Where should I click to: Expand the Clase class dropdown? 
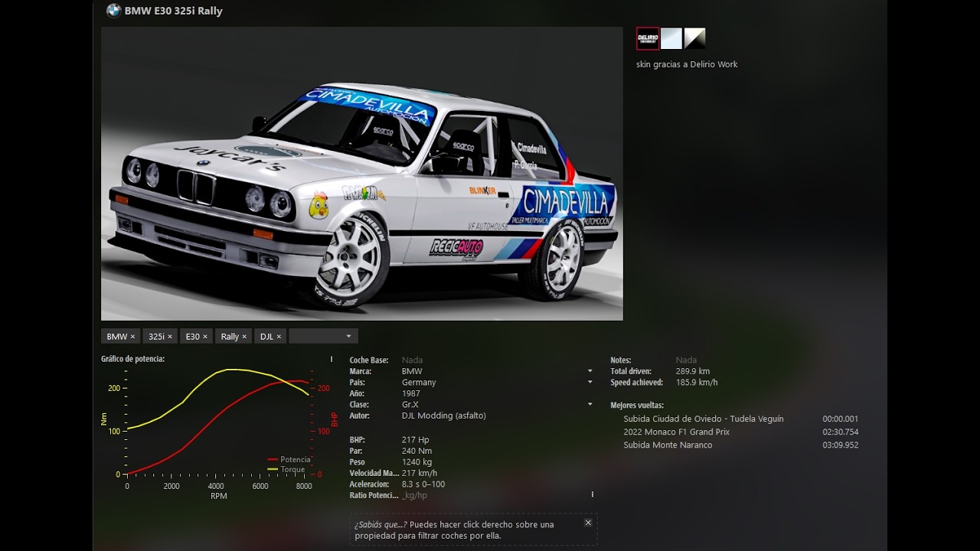coord(590,404)
